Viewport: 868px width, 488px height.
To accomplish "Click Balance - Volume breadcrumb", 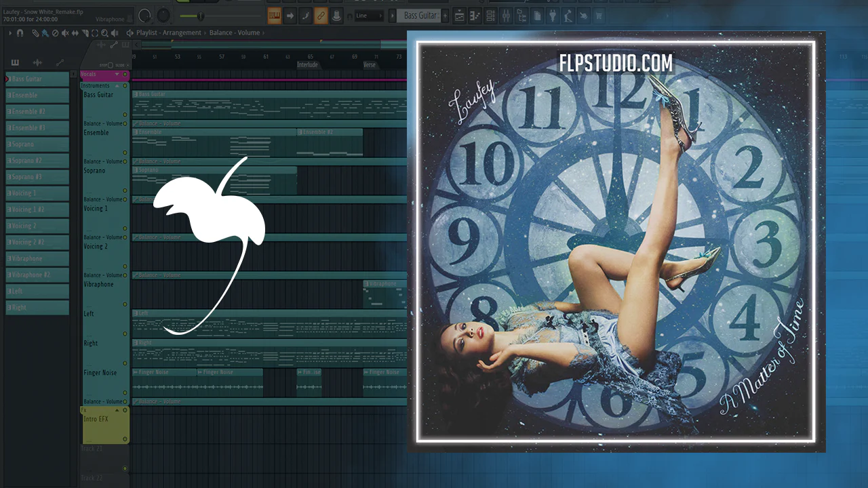I will click(235, 33).
